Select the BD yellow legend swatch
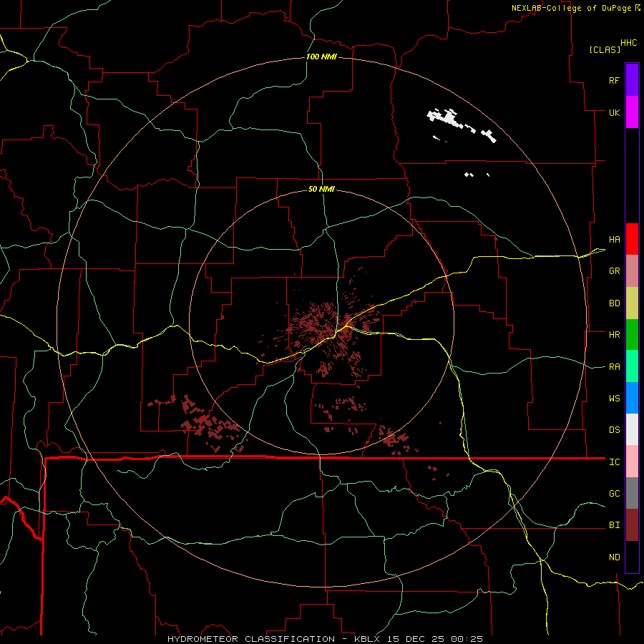644x644 pixels. [632, 303]
